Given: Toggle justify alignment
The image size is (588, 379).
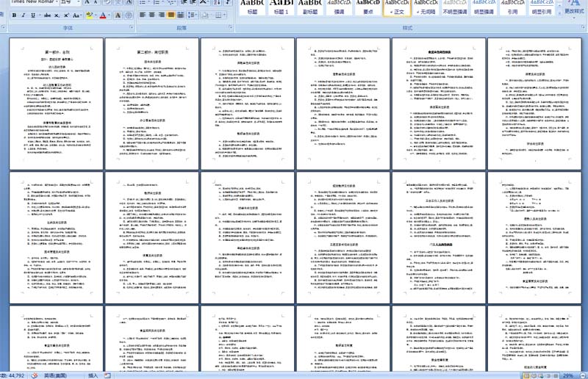Looking at the screenshot, I should click(x=171, y=15).
